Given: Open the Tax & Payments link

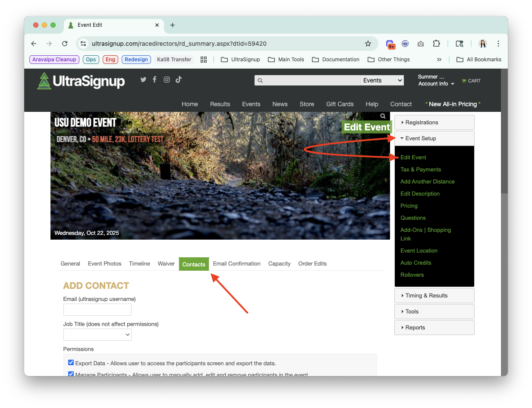Looking at the screenshot, I should tap(421, 170).
